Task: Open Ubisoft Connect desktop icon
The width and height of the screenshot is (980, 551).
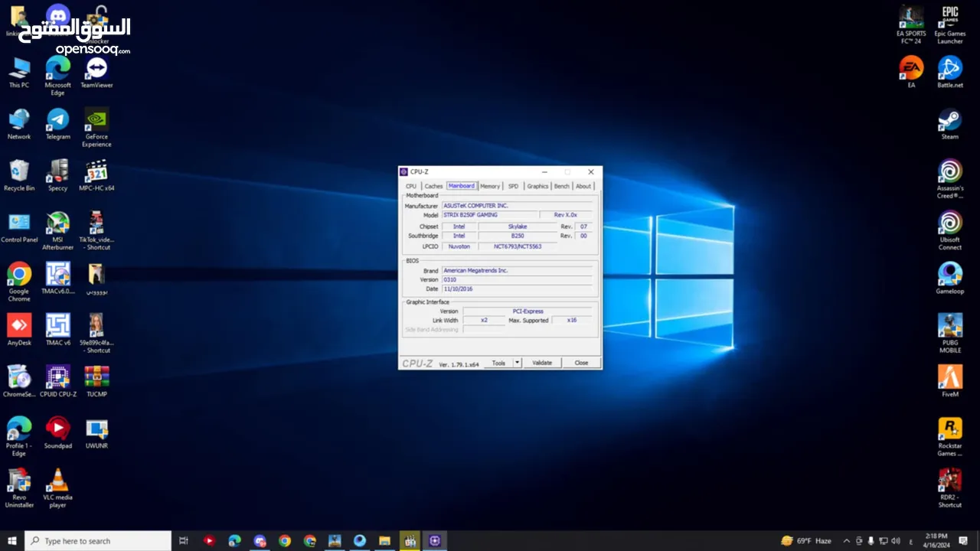Action: [950, 231]
